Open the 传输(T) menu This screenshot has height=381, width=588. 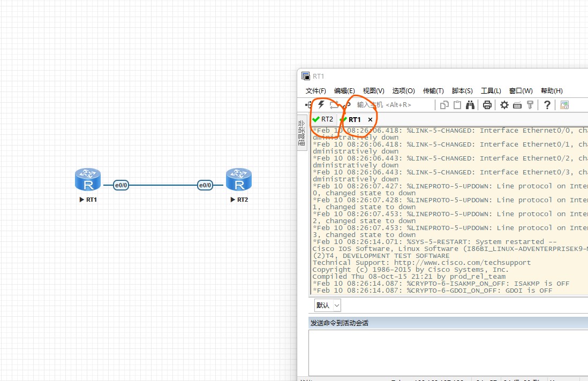(433, 90)
